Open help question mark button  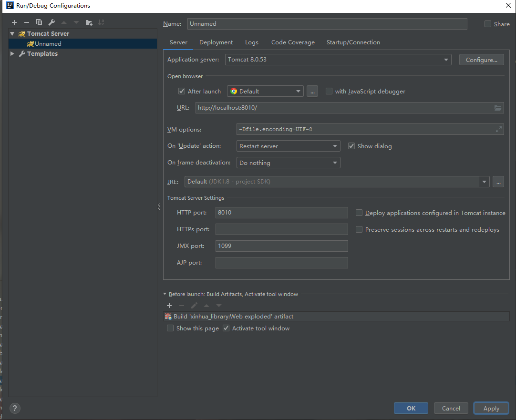14,408
